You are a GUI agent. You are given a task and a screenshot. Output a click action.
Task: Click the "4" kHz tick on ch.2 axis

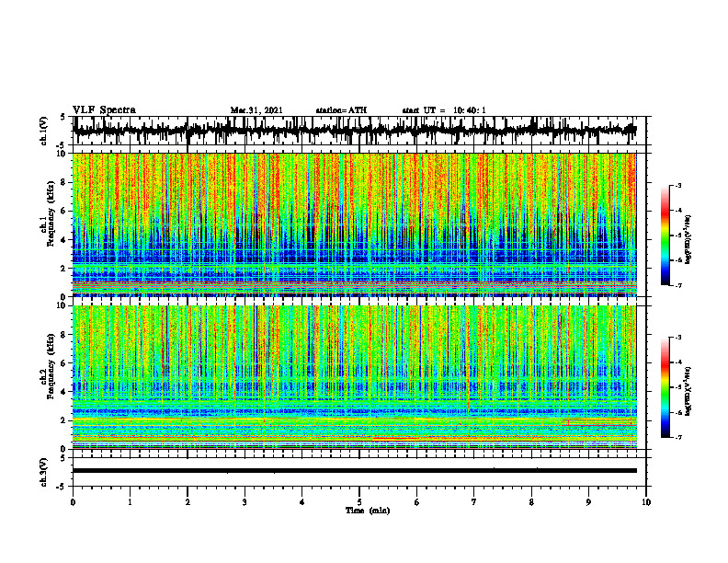pos(63,392)
